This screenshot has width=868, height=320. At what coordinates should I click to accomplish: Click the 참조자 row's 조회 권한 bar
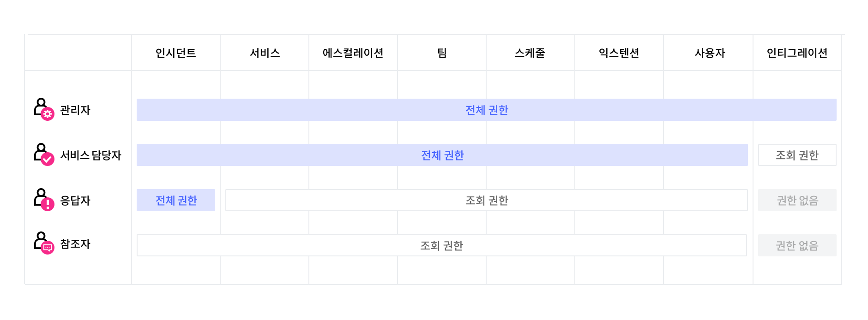441,245
